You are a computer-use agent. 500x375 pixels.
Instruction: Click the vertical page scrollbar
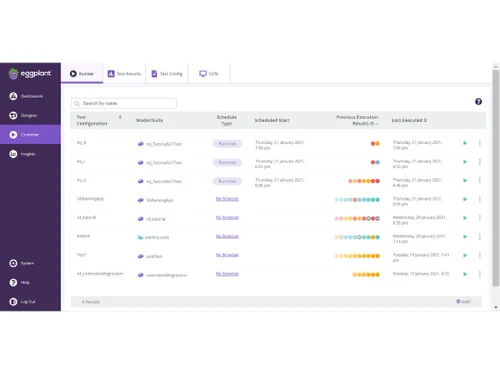click(496, 178)
